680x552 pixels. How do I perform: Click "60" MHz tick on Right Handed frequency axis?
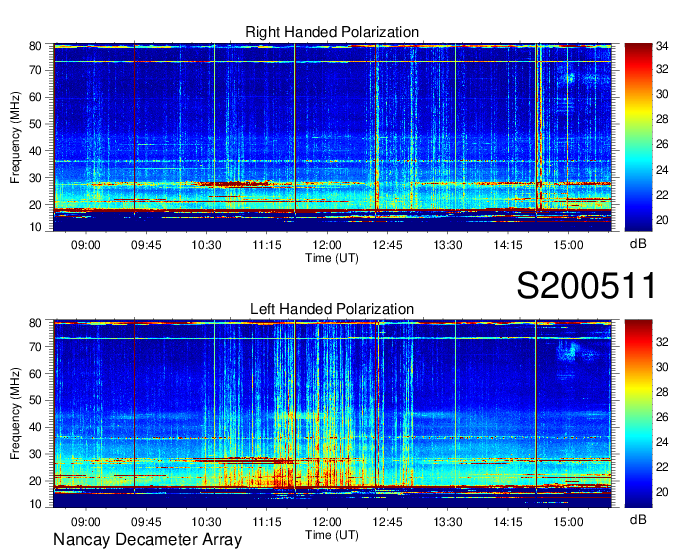click(x=35, y=97)
